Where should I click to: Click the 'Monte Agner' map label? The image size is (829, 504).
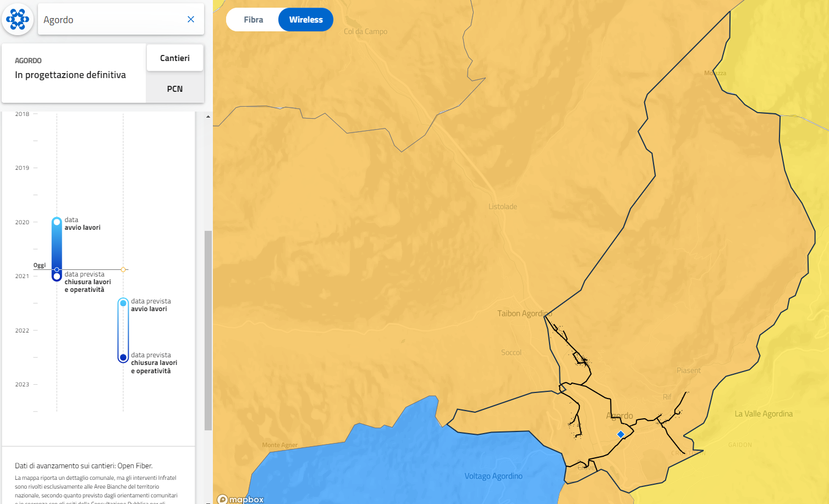click(x=280, y=445)
